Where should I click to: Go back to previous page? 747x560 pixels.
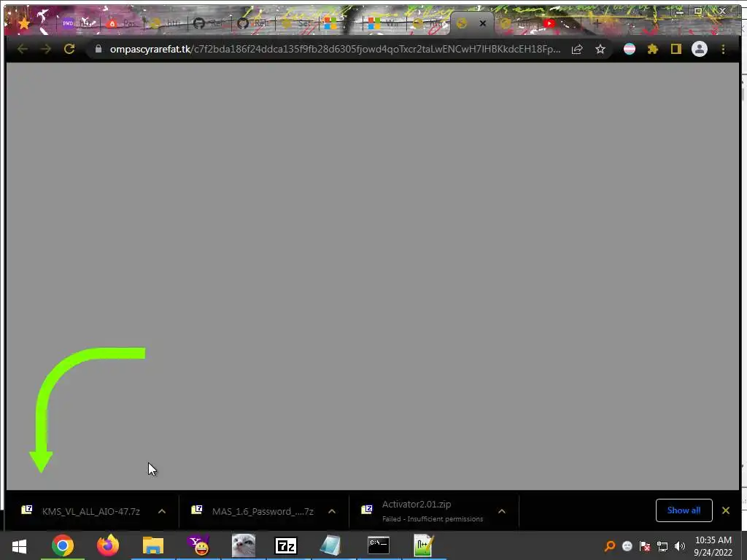click(x=23, y=49)
